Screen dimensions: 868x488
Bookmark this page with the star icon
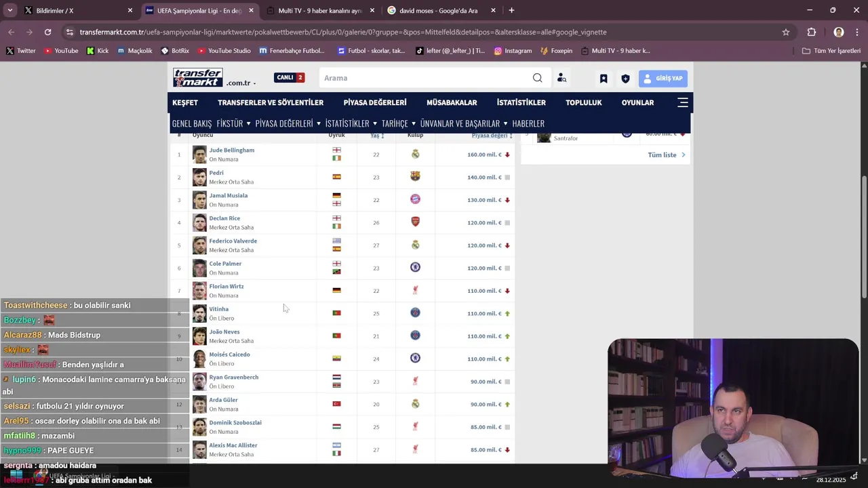point(786,32)
